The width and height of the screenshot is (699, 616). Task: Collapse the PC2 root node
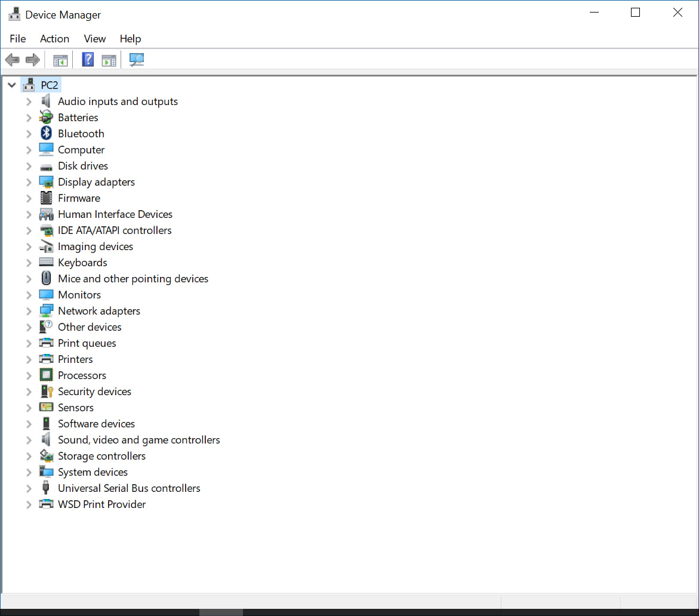tap(12, 85)
